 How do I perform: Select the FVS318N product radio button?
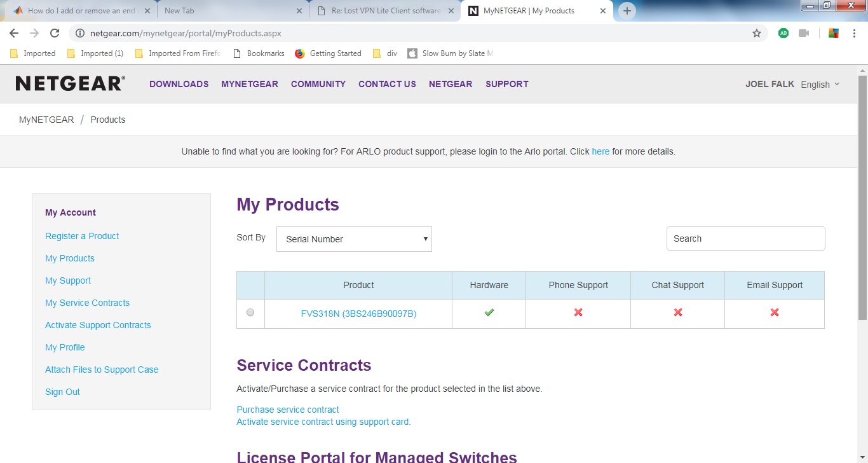click(250, 312)
